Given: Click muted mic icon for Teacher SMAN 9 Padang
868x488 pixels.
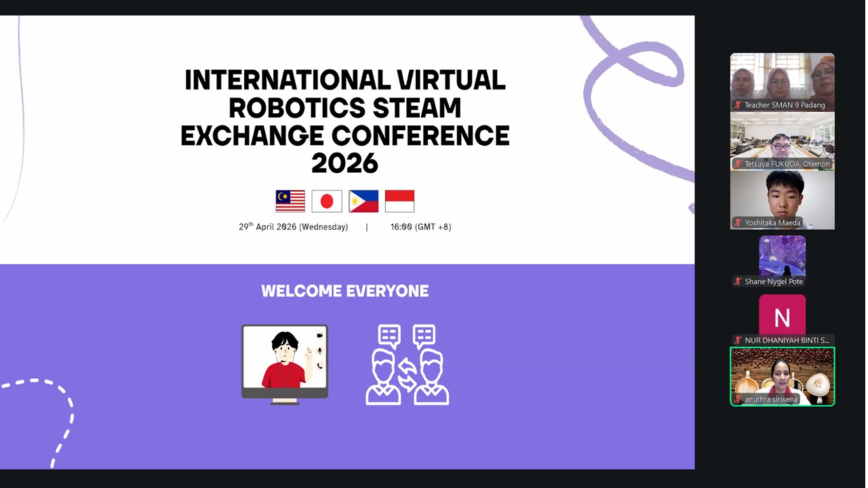Looking at the screenshot, I should click(738, 105).
